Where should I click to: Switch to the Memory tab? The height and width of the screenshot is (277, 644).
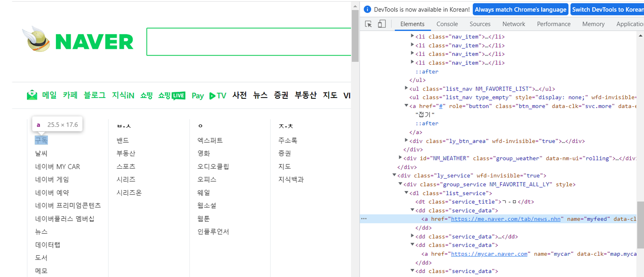(x=593, y=24)
